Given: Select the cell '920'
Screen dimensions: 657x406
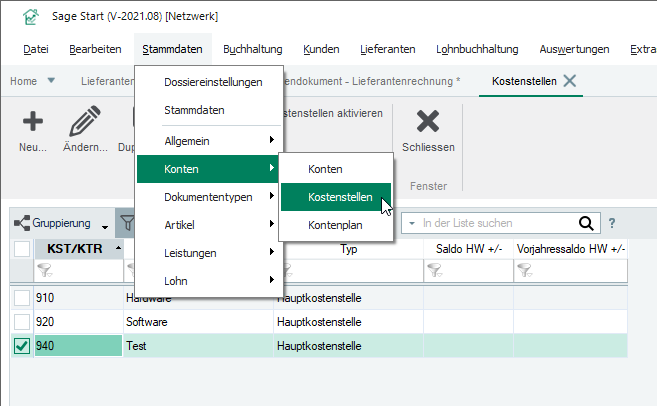Looking at the screenshot, I should coord(78,322).
